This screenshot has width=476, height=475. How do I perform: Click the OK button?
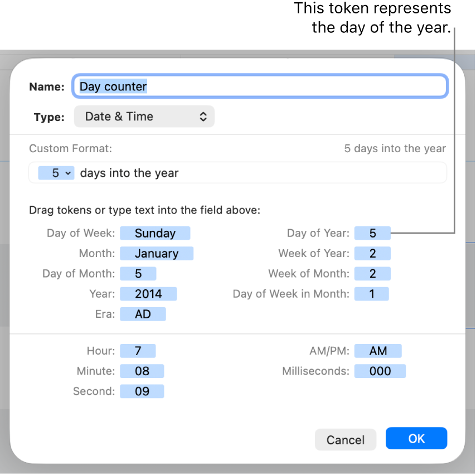pyautogui.click(x=416, y=438)
